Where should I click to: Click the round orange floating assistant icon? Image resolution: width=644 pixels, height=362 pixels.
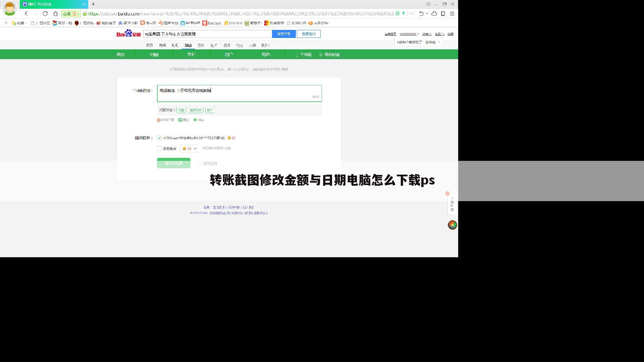pos(452,225)
